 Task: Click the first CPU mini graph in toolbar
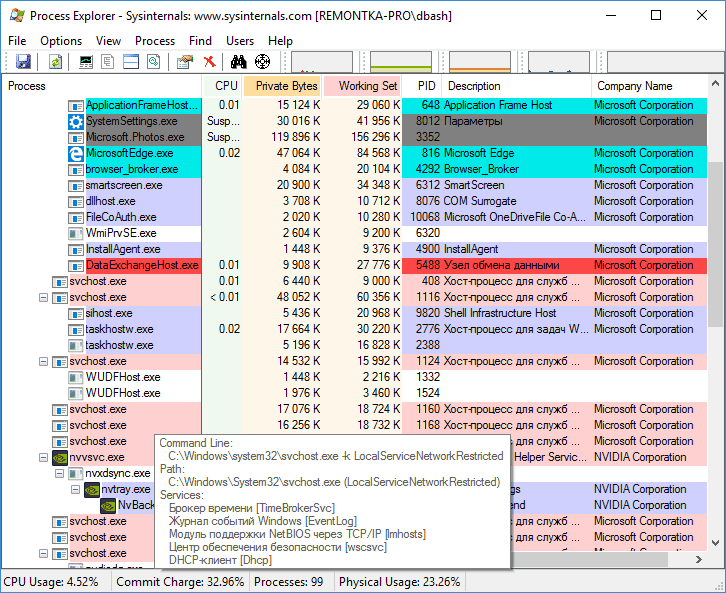coord(322,62)
